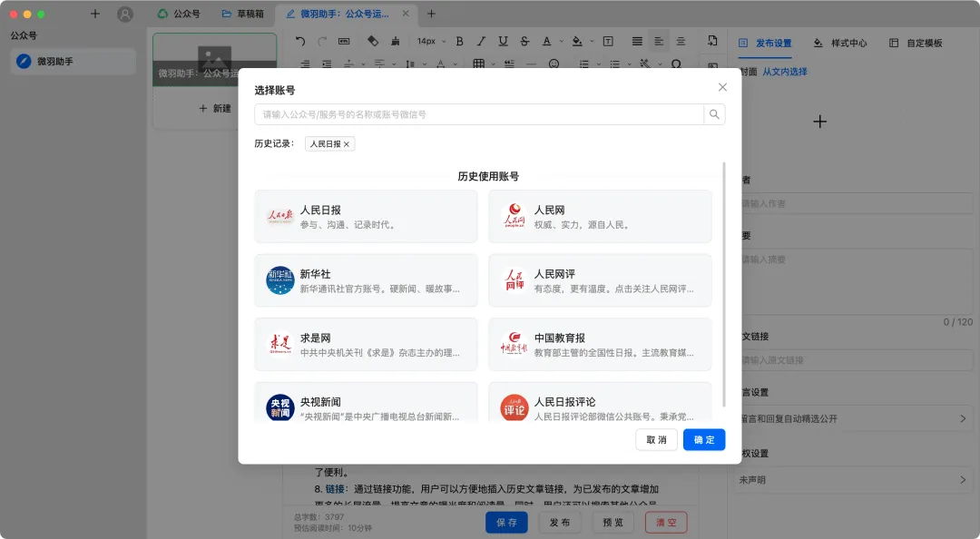Select the 人民日报评论 account card

pyautogui.click(x=600, y=402)
